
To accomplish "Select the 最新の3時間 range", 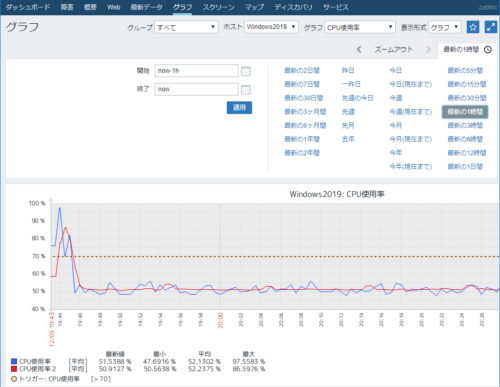I will [x=465, y=125].
